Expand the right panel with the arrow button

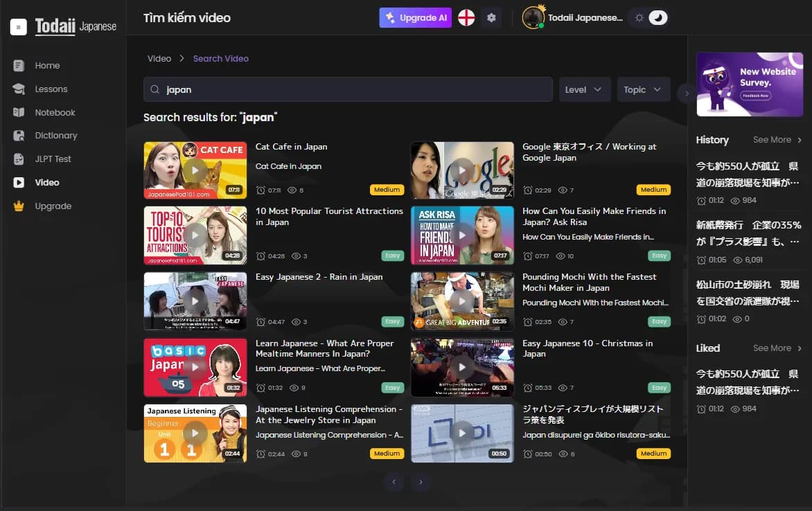tap(687, 93)
